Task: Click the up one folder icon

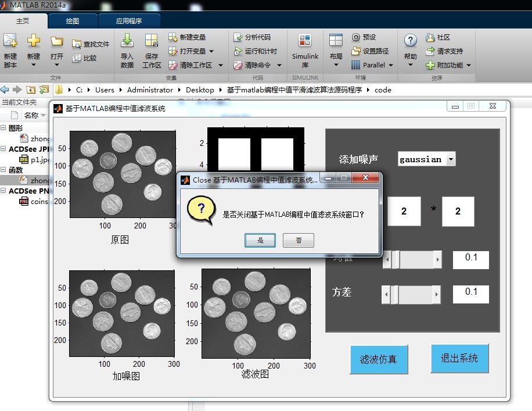Action: pyautogui.click(x=31, y=90)
